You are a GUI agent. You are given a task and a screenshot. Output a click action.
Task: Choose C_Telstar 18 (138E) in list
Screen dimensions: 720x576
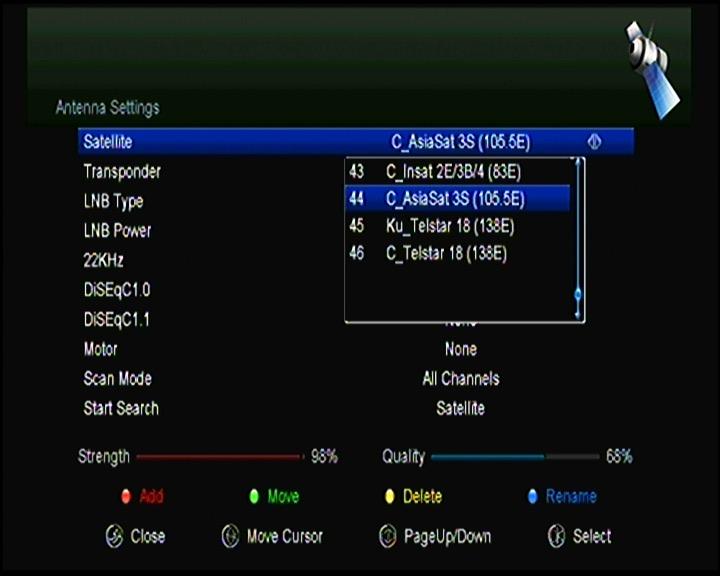click(457, 253)
